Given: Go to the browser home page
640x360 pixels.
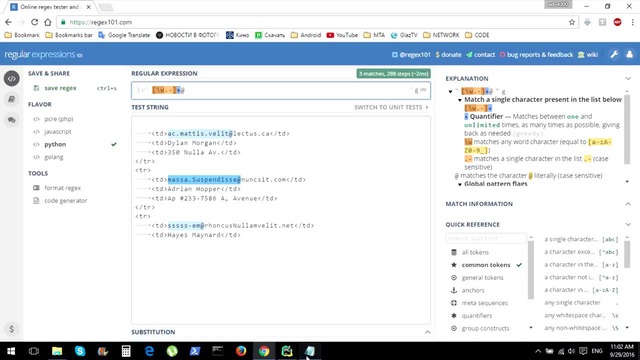Looking at the screenshot, I should coord(48,22).
